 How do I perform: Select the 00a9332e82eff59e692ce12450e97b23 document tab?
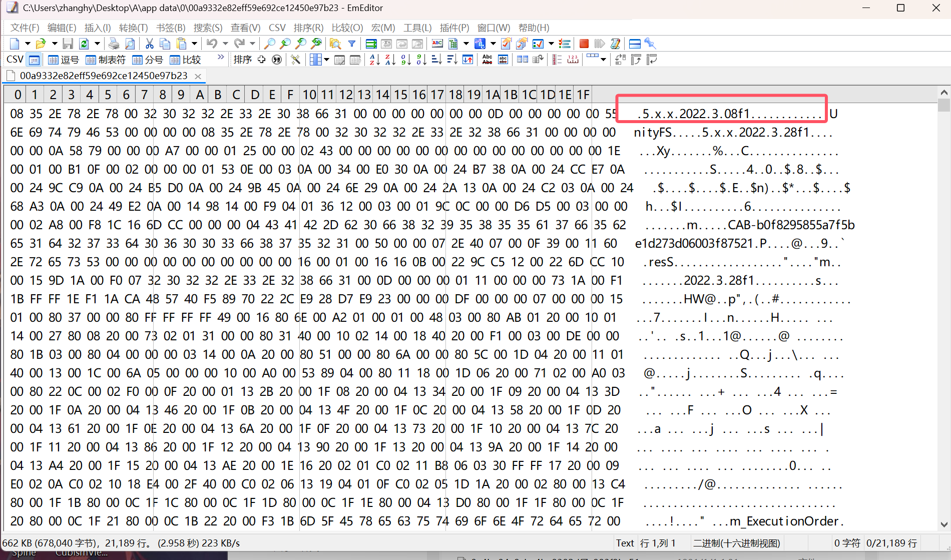pyautogui.click(x=103, y=76)
